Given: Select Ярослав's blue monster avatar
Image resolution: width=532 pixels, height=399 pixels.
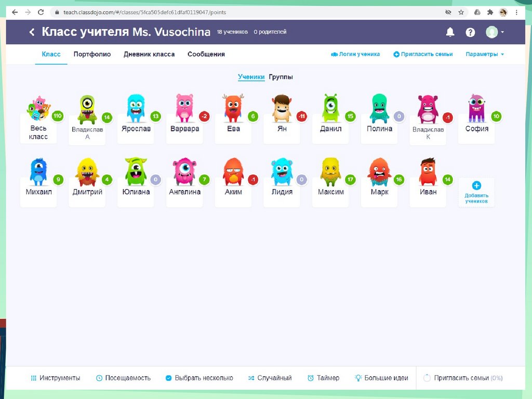Looking at the screenshot, I should pos(136,108).
